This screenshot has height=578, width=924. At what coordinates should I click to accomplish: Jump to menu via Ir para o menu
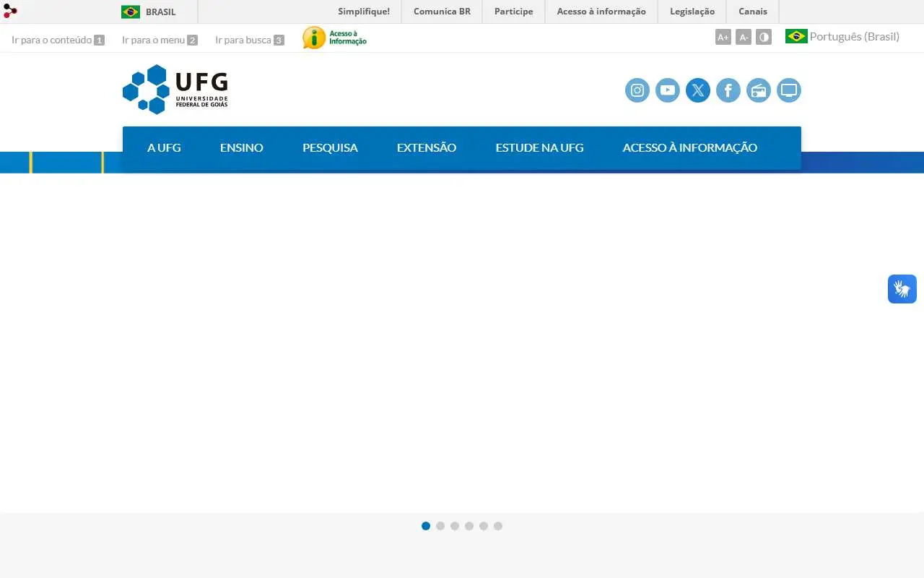point(160,40)
